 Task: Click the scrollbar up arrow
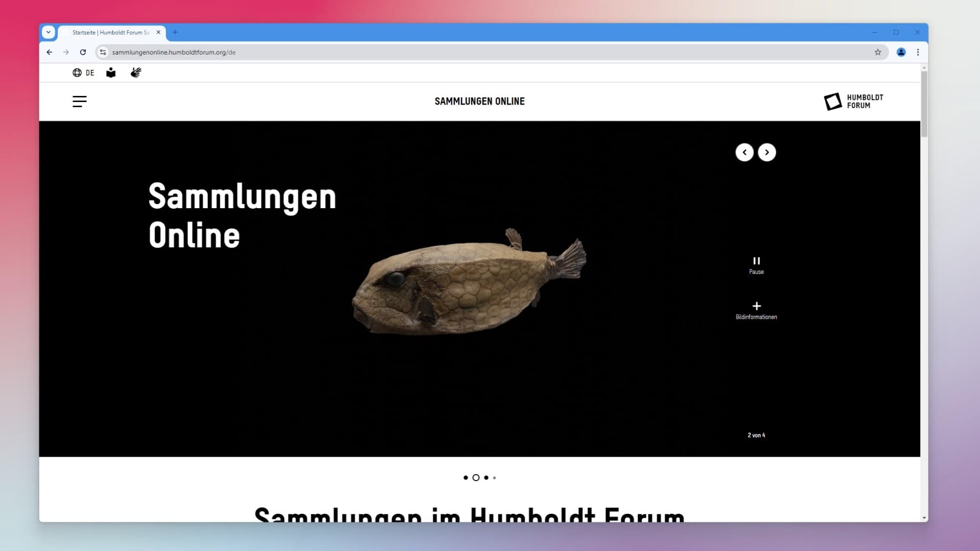coord(924,67)
